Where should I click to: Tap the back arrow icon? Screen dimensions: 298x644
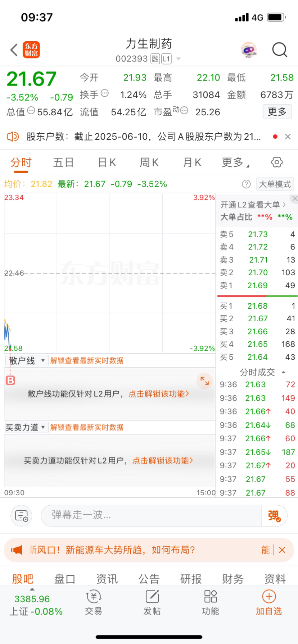[x=14, y=50]
